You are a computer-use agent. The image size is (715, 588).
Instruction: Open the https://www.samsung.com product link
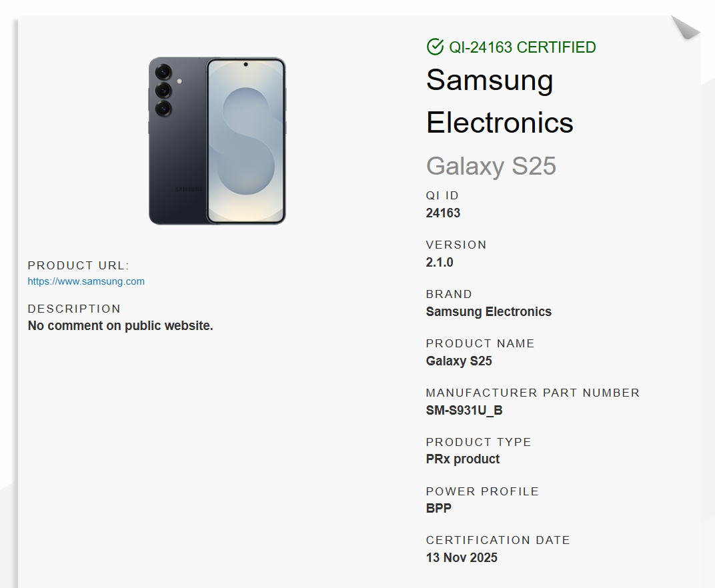[86, 281]
